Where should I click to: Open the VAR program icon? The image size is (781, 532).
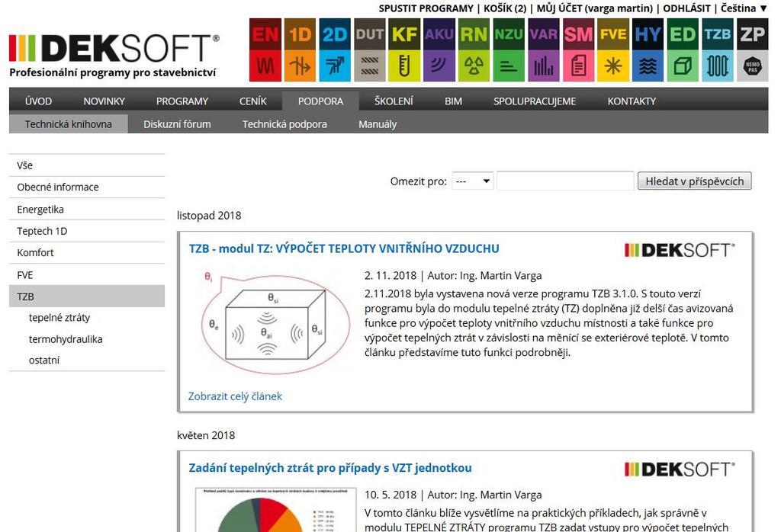pyautogui.click(x=543, y=50)
